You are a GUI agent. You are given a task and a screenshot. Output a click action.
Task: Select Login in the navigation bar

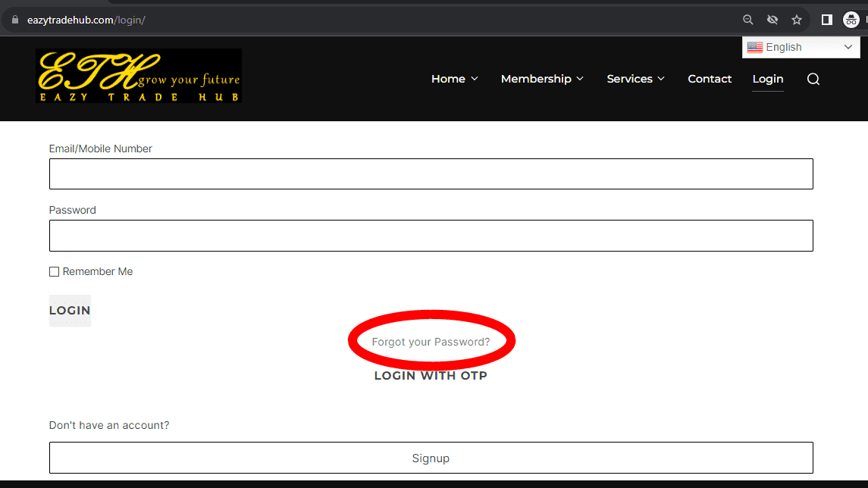pos(767,79)
